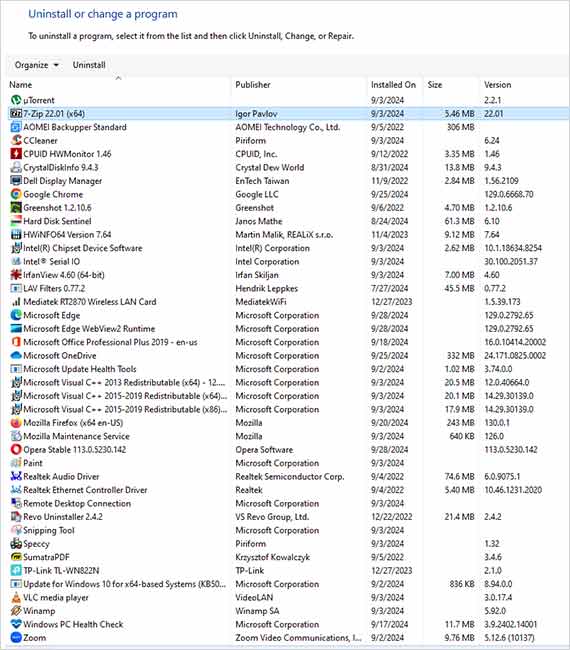Select Intel(R) Chipset Device Software row
The image size is (570, 650).
289,248
